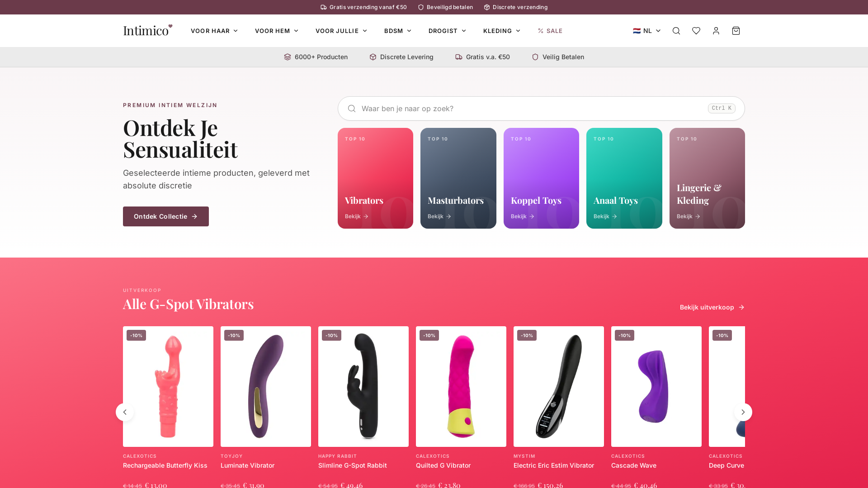Select the Luminate Vibrator product image
The height and width of the screenshot is (488, 868).
click(x=266, y=386)
